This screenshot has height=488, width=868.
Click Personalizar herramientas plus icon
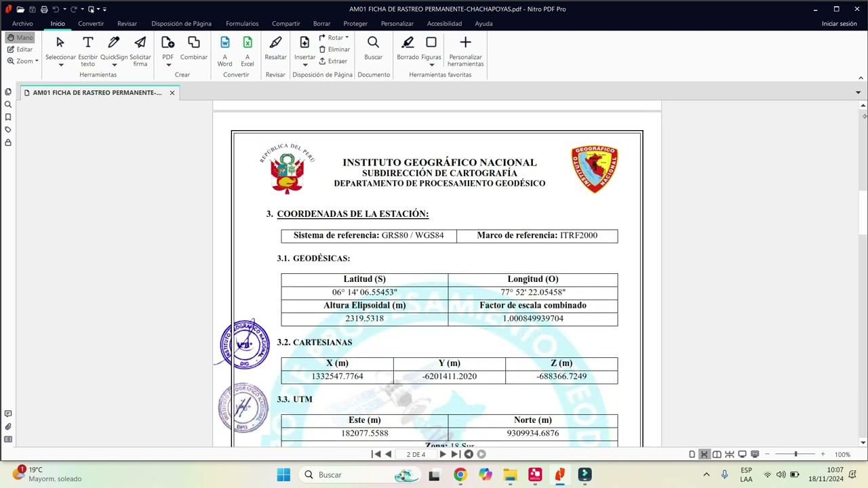(x=465, y=43)
